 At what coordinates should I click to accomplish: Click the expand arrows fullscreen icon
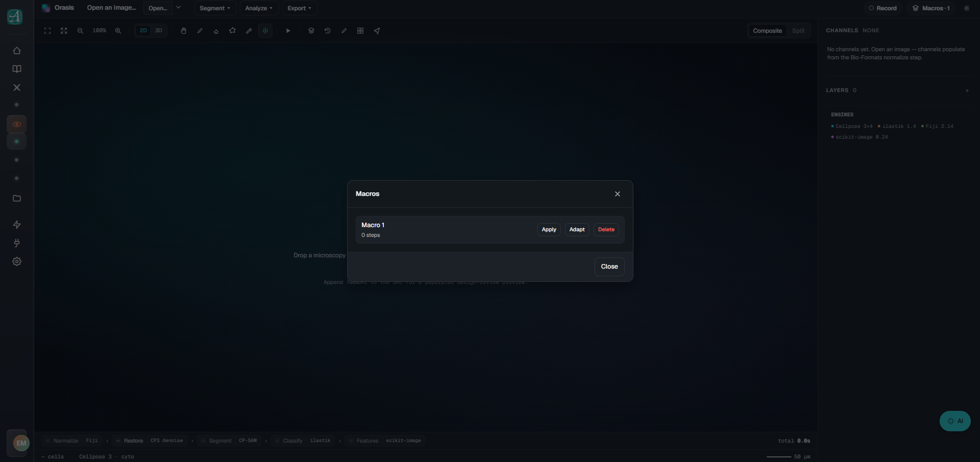coord(64,31)
